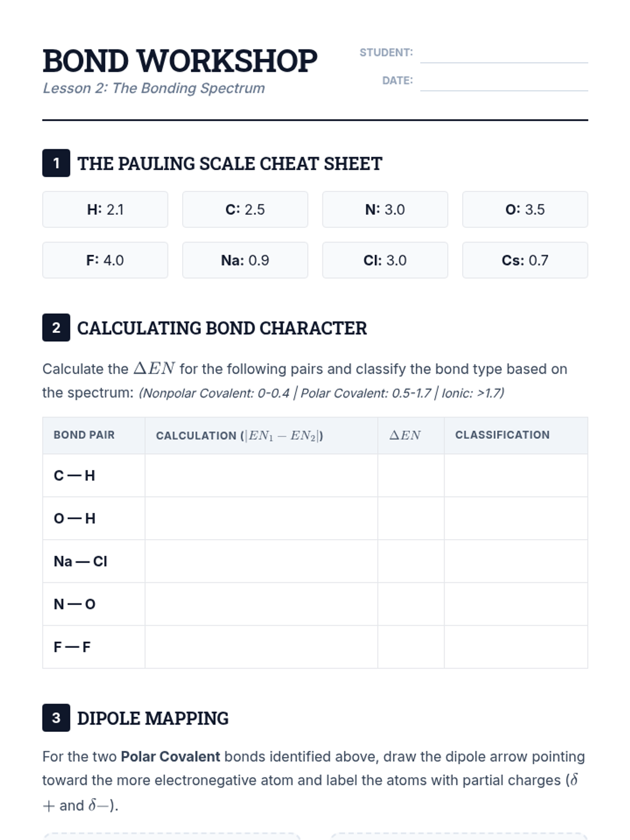Click the STUDENT name line field
Screen dimensions: 630x840
pyautogui.click(x=504, y=53)
